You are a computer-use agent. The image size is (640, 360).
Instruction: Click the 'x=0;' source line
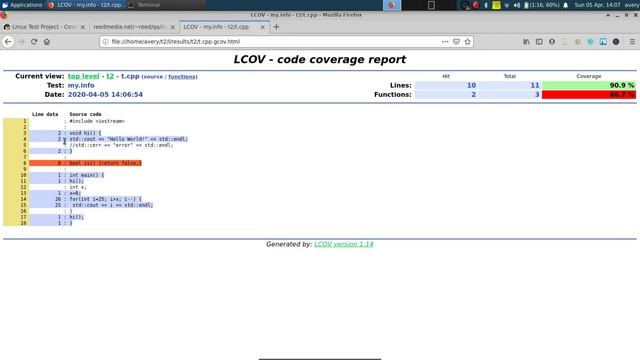tap(75, 193)
